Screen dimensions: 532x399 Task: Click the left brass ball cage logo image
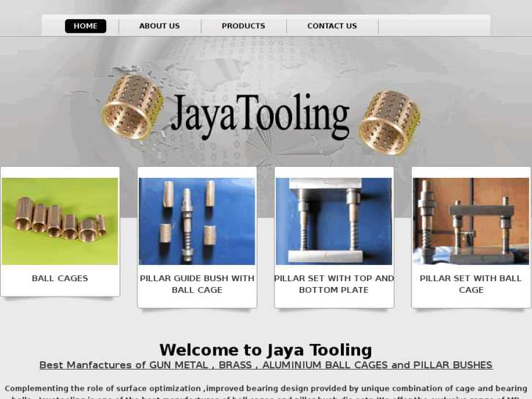coord(133,107)
